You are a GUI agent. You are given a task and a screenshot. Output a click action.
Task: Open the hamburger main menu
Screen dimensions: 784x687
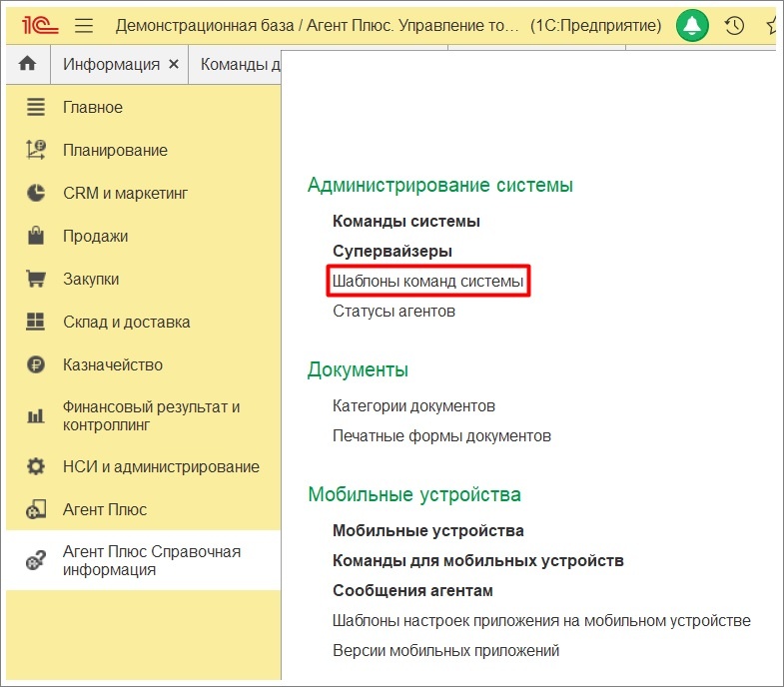84,25
